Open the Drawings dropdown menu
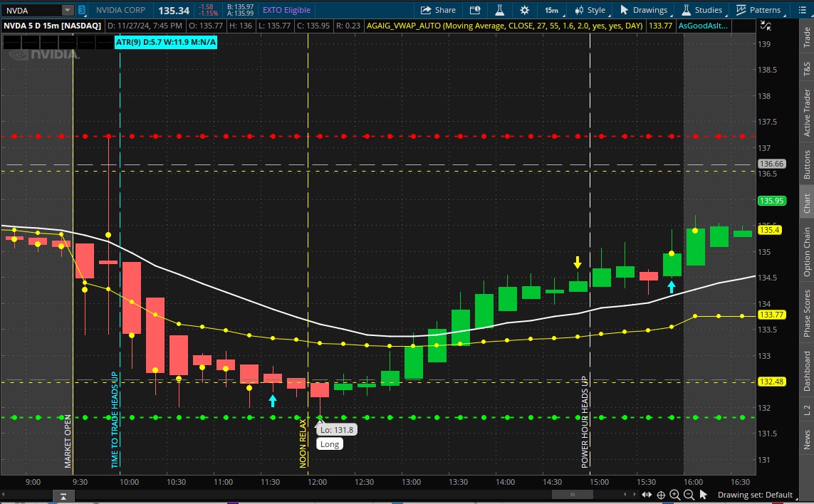This screenshot has height=504, width=814. pos(645,10)
